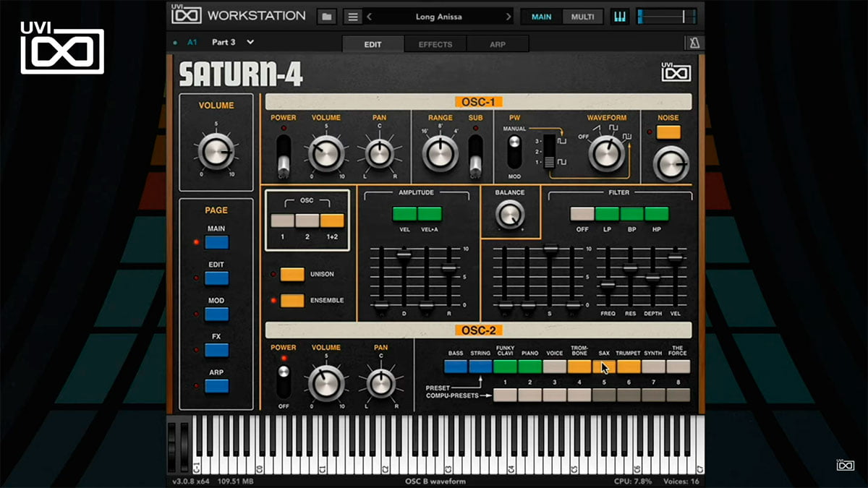Viewport: 868px width, 488px height.
Task: Toggle amplitude VEL>A green button
Action: pyautogui.click(x=430, y=213)
